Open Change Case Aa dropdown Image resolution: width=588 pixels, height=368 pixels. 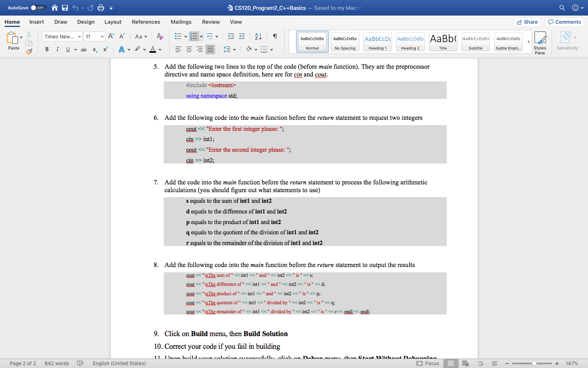(141, 36)
